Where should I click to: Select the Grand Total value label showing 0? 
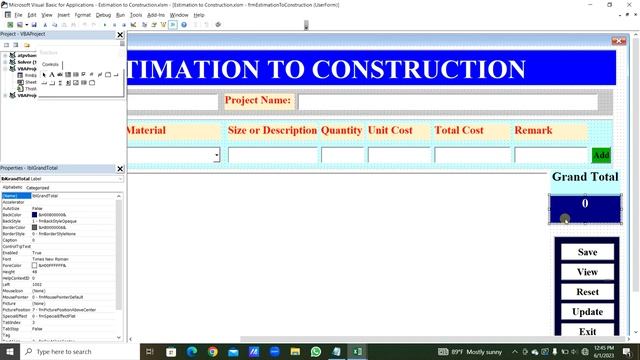(585, 209)
